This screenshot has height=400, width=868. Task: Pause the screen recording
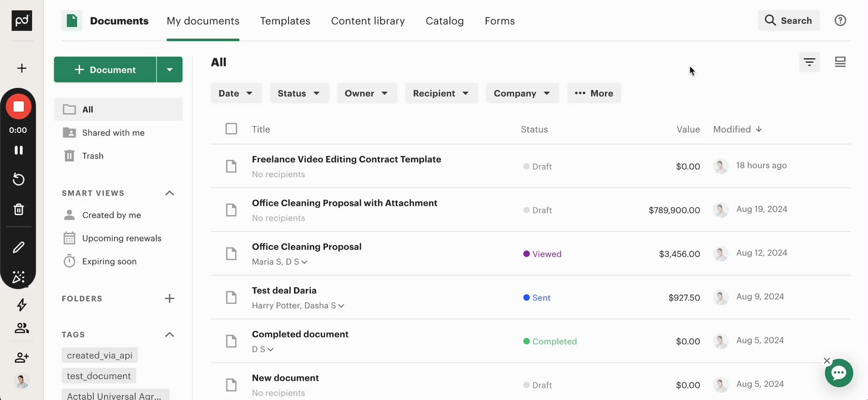coord(18,150)
